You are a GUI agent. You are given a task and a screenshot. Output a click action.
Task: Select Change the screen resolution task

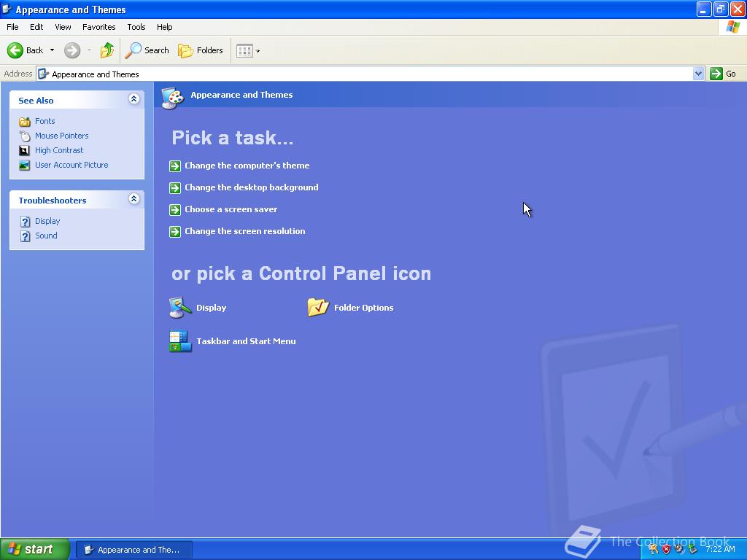pos(245,231)
